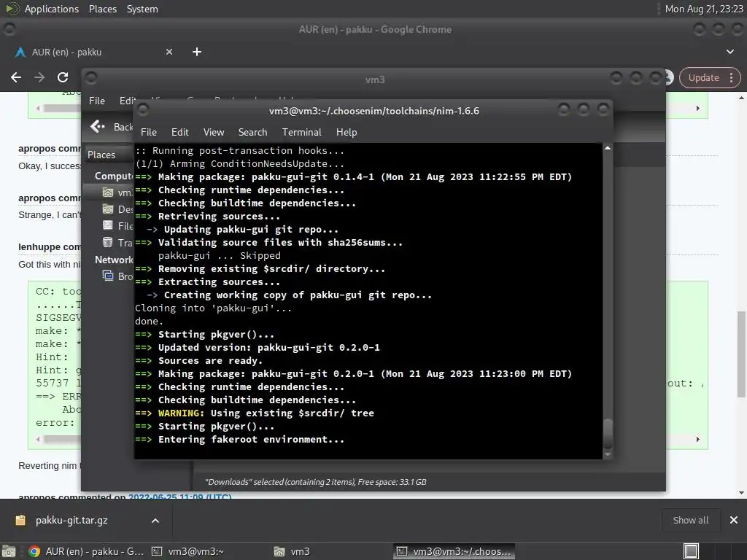Switch to vm3@vm3:~ terminal taskbar entry
Viewport: 747px width, 560px height.
point(188,551)
